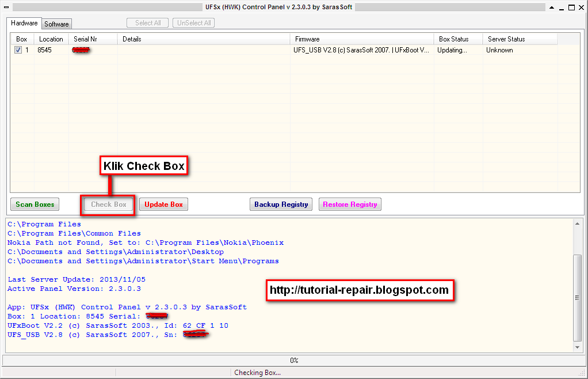
Task: Click log line starting 'UFxBoot V2.2'
Action: (118, 325)
